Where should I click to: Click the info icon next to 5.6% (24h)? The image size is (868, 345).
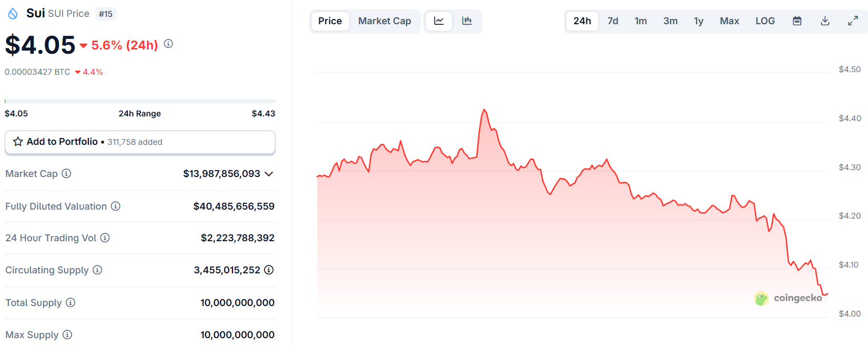click(168, 44)
